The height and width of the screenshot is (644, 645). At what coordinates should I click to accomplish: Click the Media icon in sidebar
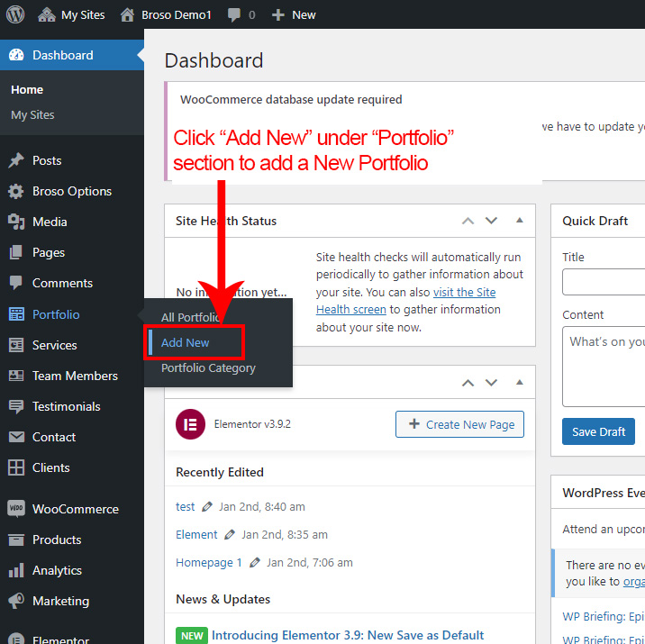16,222
